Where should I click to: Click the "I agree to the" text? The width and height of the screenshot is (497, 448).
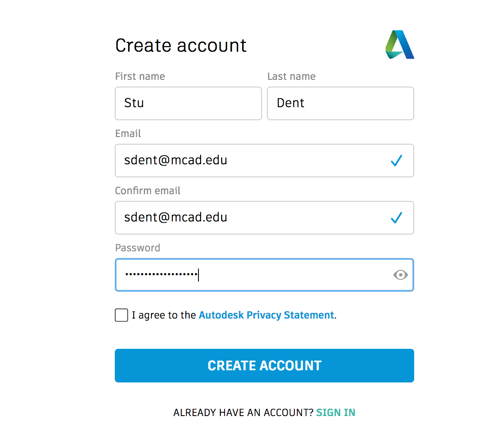point(164,315)
